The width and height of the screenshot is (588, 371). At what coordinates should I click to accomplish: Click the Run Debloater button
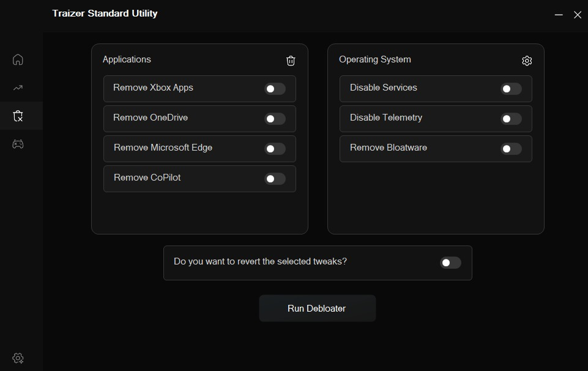coord(317,309)
